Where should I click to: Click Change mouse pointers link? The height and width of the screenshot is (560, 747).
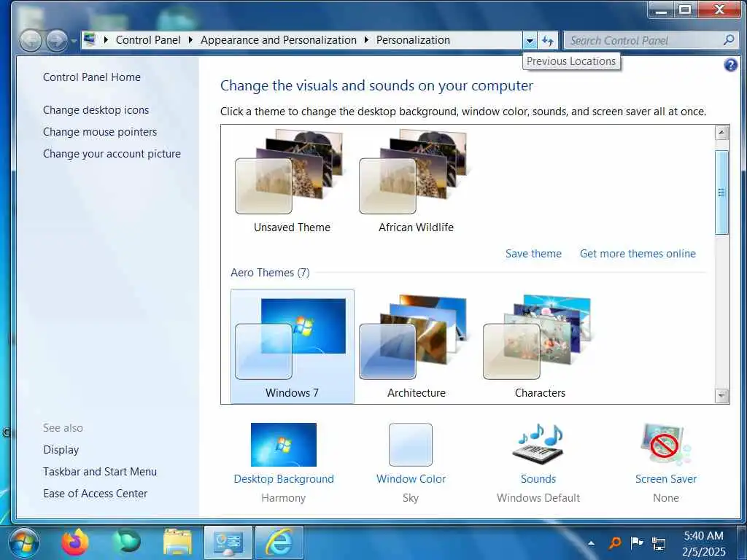pyautogui.click(x=99, y=132)
